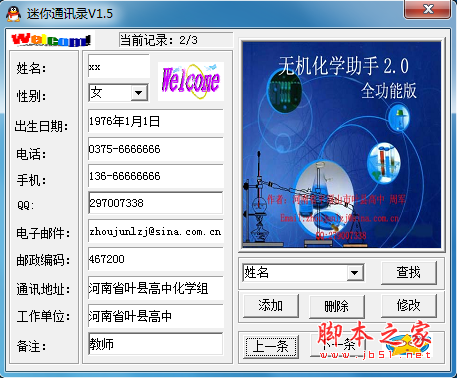Viewport: 457px width, 378px height.
Task: Click the 查找 search button
Action: coord(409,273)
